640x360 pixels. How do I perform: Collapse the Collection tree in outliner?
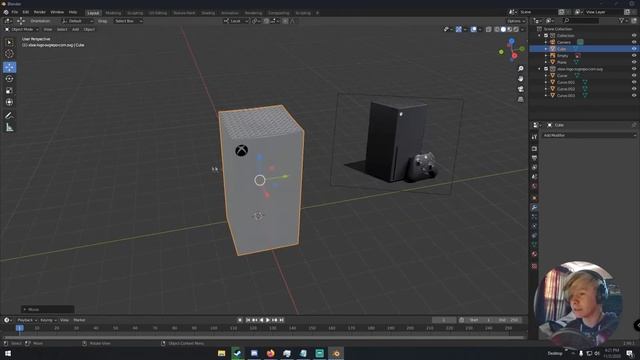pyautogui.click(x=540, y=36)
